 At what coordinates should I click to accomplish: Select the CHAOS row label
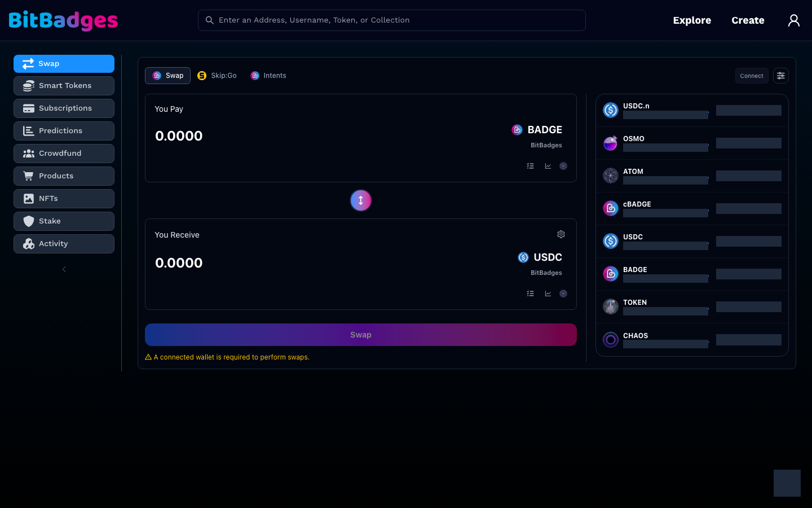tap(636, 336)
